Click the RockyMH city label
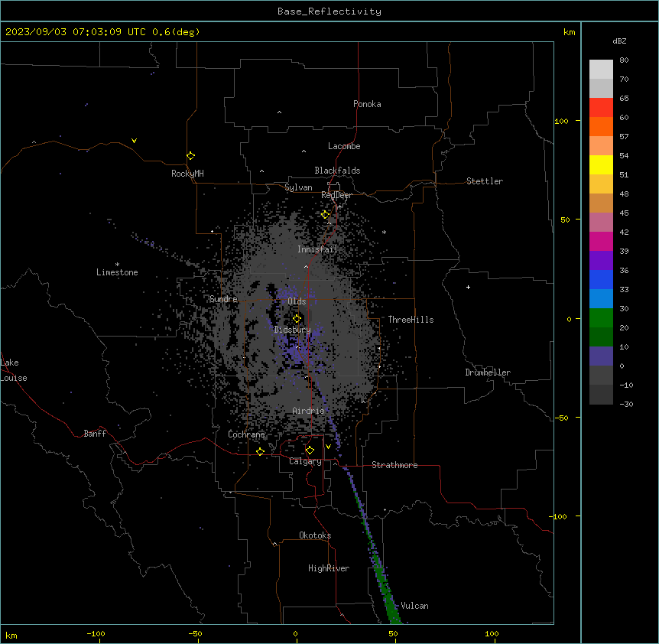 click(x=187, y=174)
